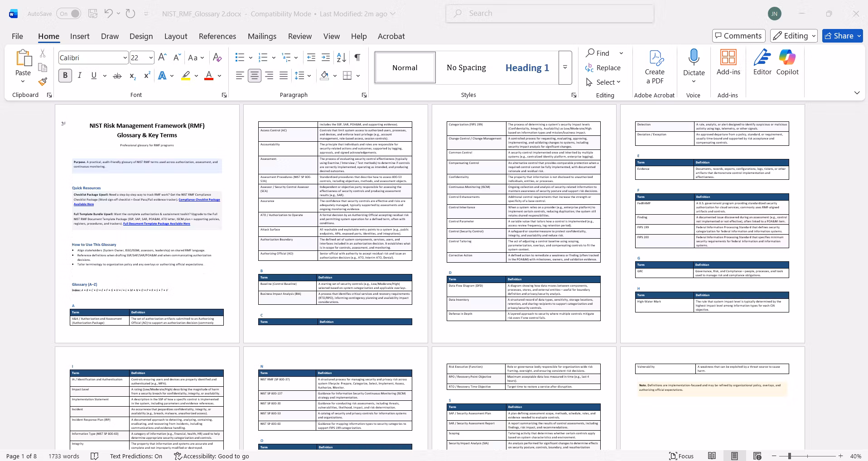Toggle Focus mode in status bar
868x461 pixels.
click(x=682, y=456)
